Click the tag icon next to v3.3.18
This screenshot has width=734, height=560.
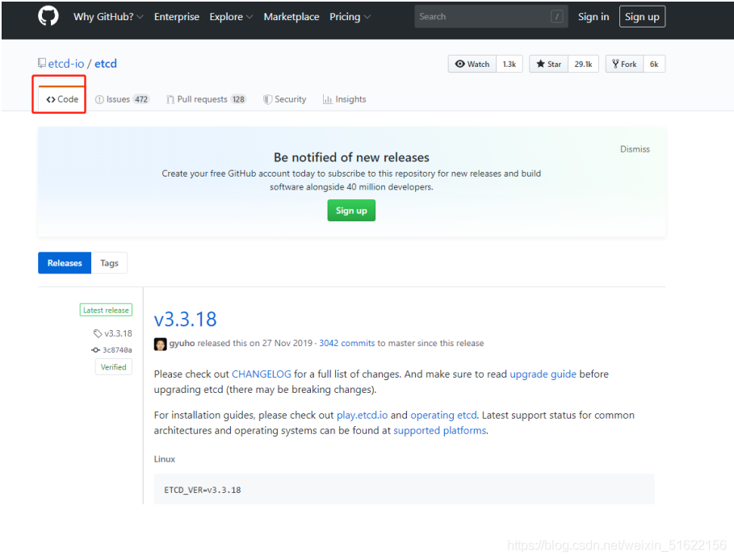click(x=98, y=333)
